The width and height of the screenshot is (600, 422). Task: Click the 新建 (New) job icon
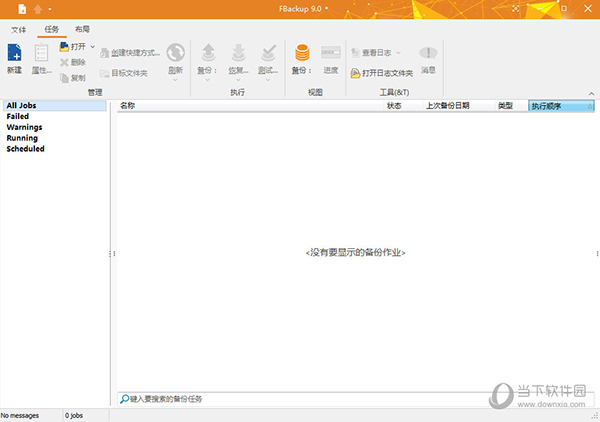point(15,52)
